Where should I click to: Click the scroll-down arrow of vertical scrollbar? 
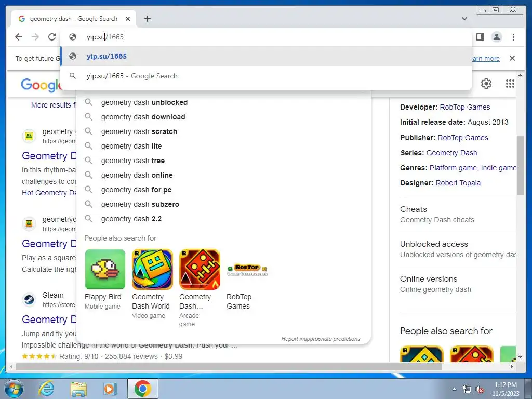(520, 357)
